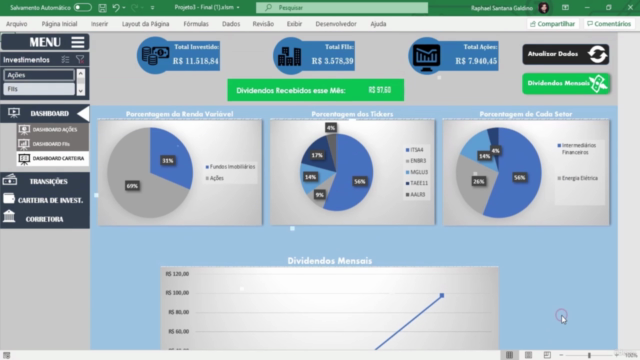Open the Revisão tab
The width and height of the screenshot is (640, 360).
[263, 24]
